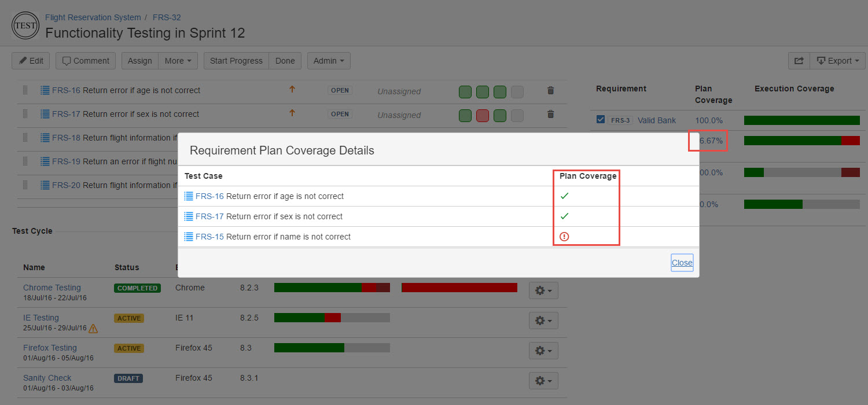868x405 pixels.
Task: Open the More dropdown menu
Action: tap(178, 61)
